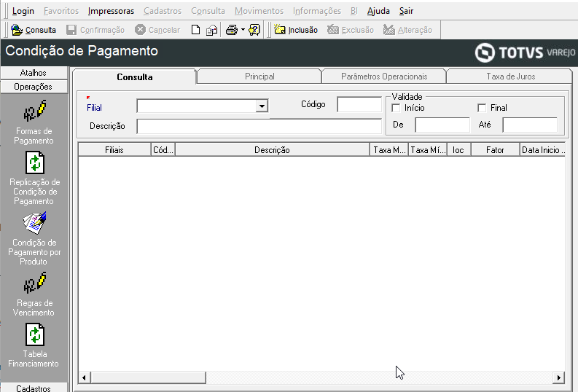Click the Cancelar toolbar icon
This screenshot has width=578, height=392.
tap(140, 30)
